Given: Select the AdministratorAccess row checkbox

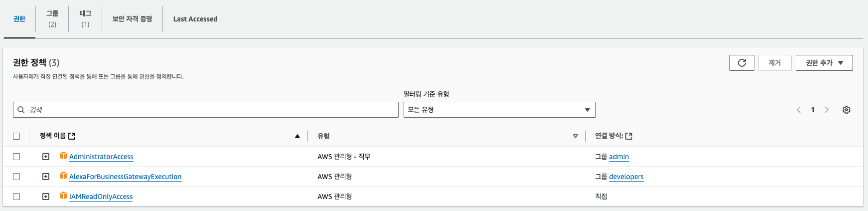Looking at the screenshot, I should pos(16,157).
